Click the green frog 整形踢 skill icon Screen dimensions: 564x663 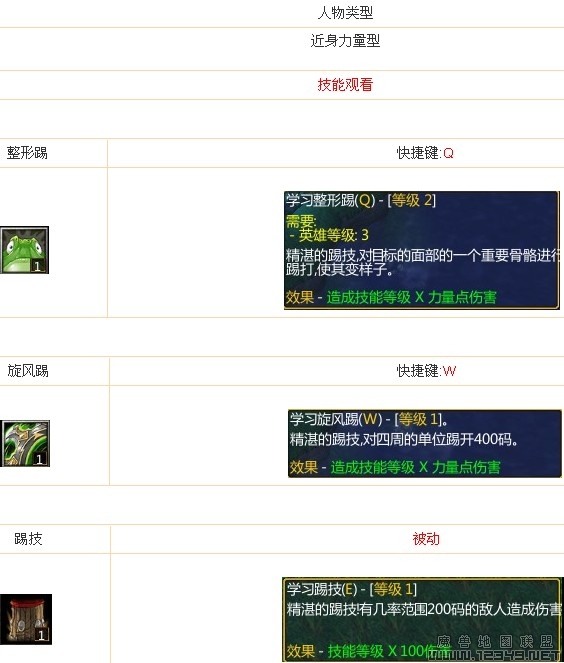click(25, 250)
